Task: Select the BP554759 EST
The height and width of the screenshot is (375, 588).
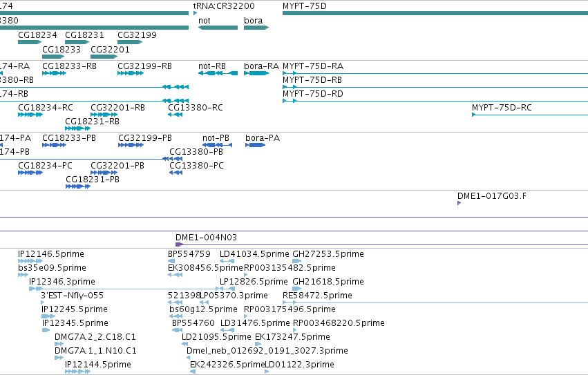Action: pos(171,261)
